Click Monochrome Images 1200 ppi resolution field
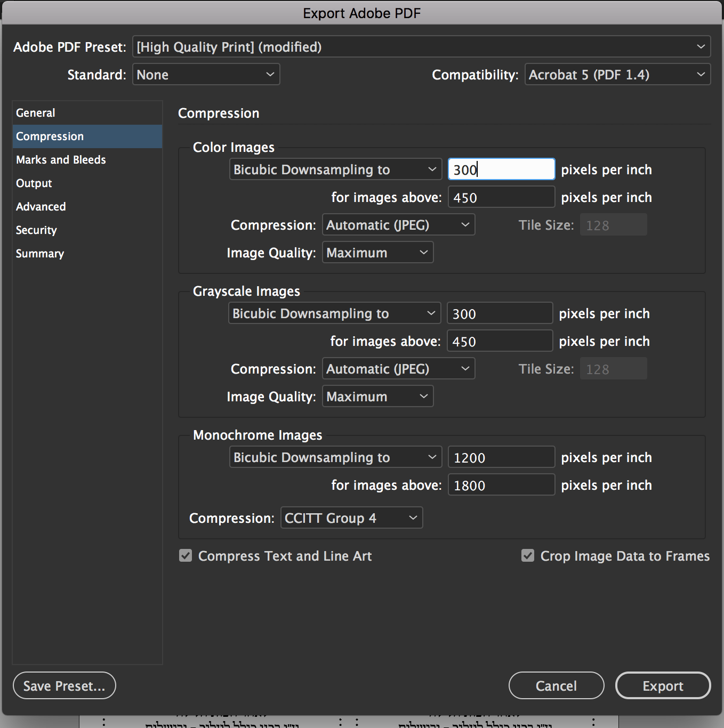 click(x=501, y=457)
